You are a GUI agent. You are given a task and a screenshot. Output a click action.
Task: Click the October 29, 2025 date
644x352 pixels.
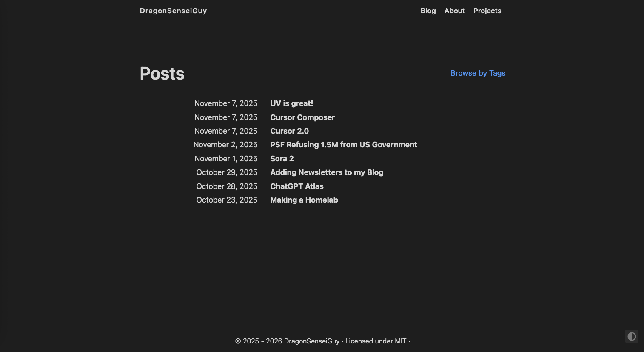227,172
